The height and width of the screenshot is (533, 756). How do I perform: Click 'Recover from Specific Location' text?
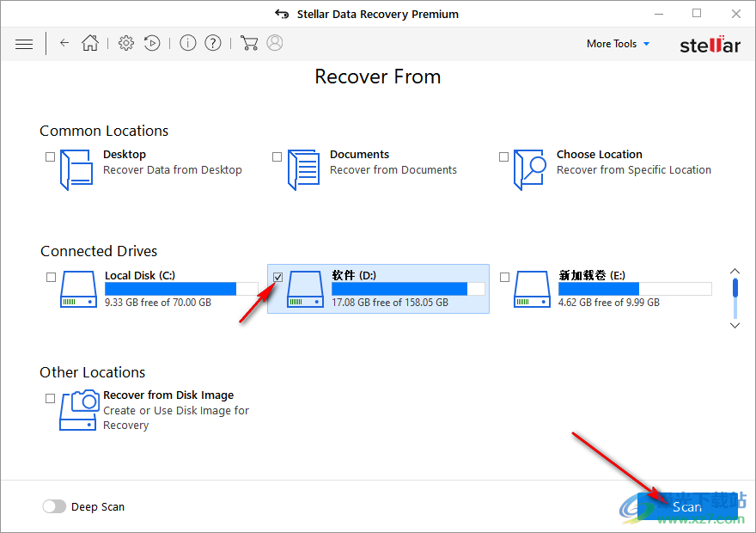pyautogui.click(x=633, y=170)
